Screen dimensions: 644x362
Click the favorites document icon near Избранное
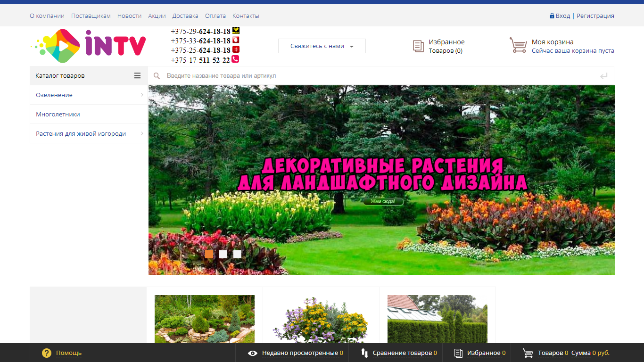(x=418, y=46)
